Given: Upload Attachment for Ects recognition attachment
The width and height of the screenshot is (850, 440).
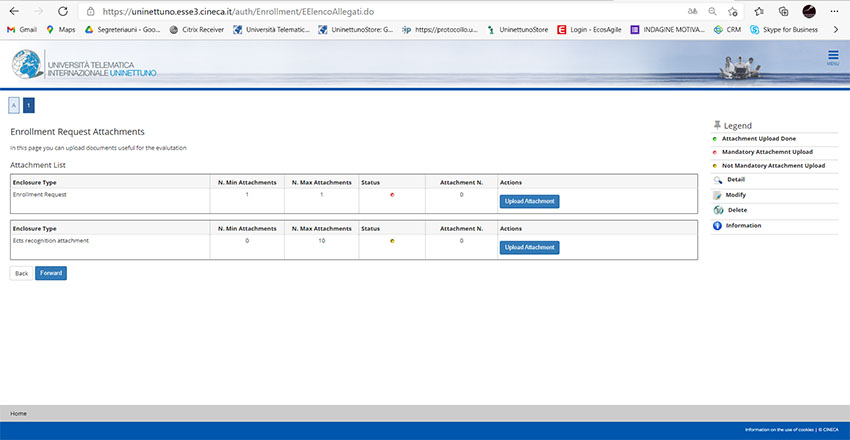Looking at the screenshot, I should (x=529, y=247).
